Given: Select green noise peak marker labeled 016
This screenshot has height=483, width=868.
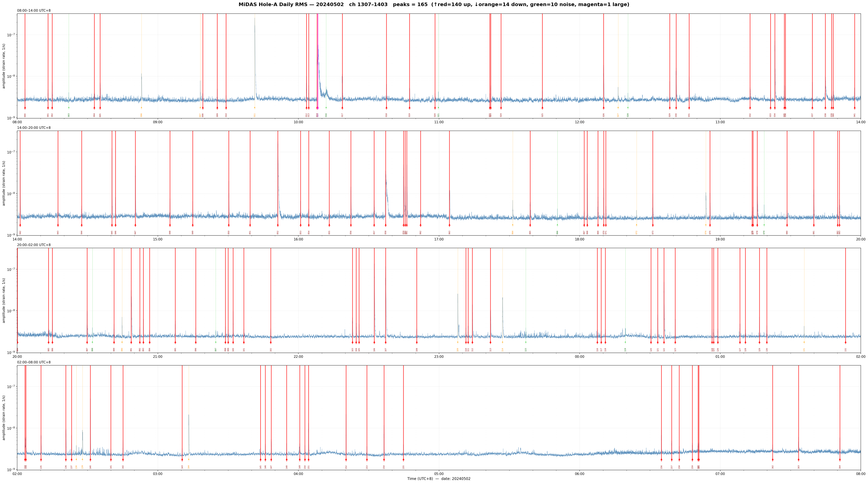Looking at the screenshot, I should pos(326,108).
